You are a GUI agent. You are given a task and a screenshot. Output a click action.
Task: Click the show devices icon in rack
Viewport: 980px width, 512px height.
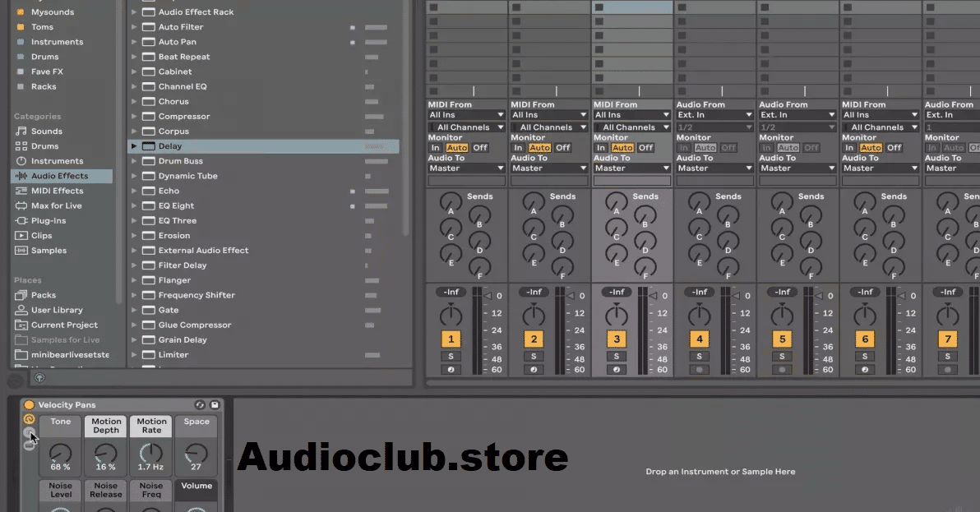[x=29, y=445]
